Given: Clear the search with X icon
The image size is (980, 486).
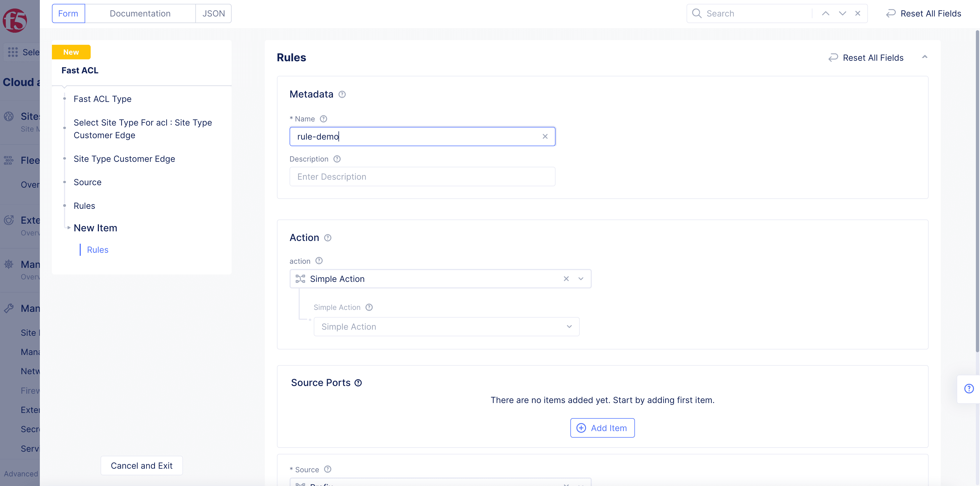Looking at the screenshot, I should (857, 13).
